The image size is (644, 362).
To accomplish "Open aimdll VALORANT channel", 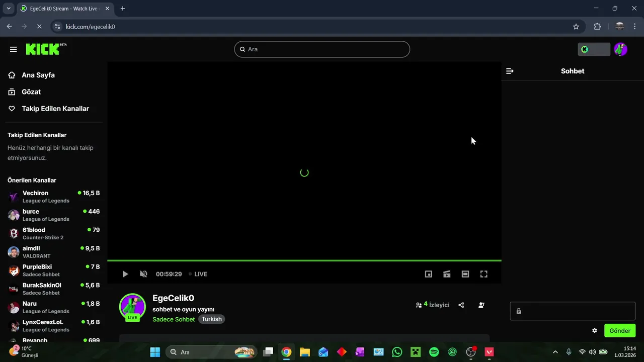I will click(54, 252).
